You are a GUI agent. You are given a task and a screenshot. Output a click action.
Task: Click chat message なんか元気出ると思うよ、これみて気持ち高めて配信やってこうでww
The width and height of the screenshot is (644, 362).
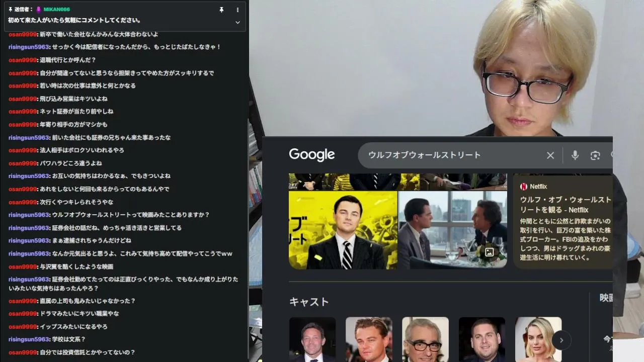point(142,254)
